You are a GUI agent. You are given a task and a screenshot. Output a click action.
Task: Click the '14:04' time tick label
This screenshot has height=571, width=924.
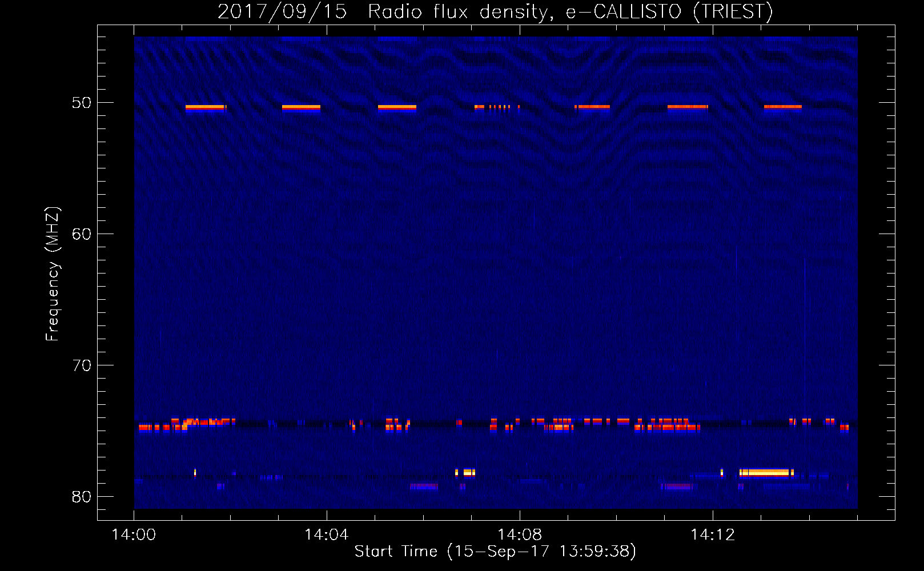327,534
